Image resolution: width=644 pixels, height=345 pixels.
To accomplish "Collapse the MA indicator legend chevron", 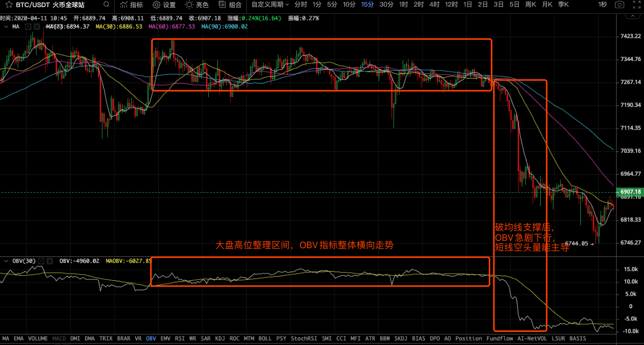I will (6, 26).
